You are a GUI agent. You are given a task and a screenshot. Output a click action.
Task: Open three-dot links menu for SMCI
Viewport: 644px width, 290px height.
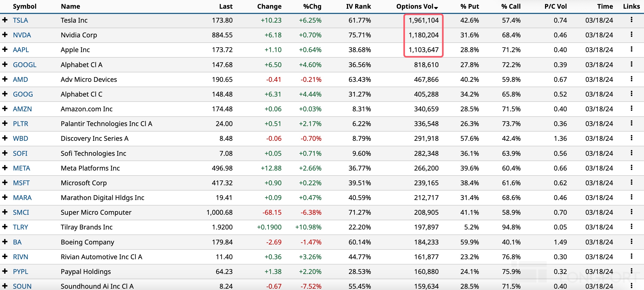click(631, 212)
